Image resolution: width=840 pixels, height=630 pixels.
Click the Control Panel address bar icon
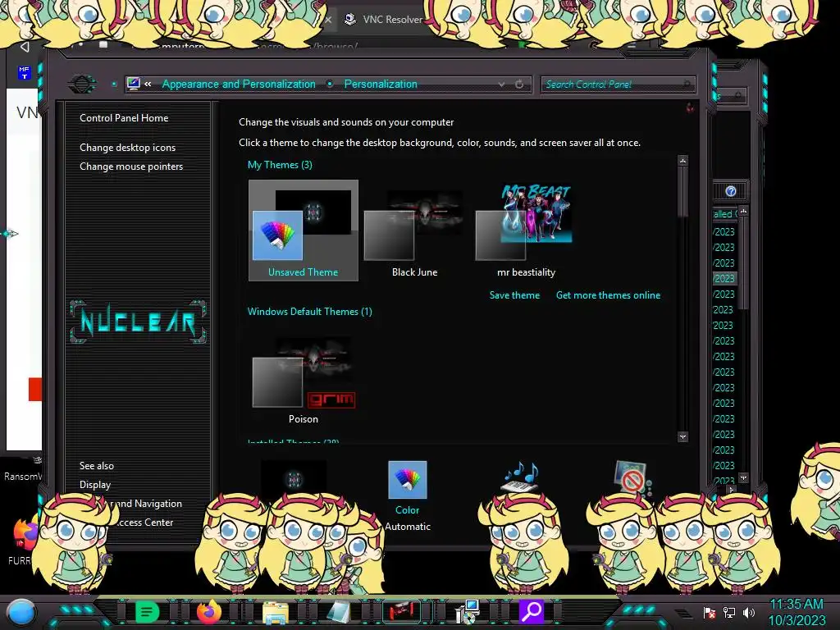(x=134, y=84)
